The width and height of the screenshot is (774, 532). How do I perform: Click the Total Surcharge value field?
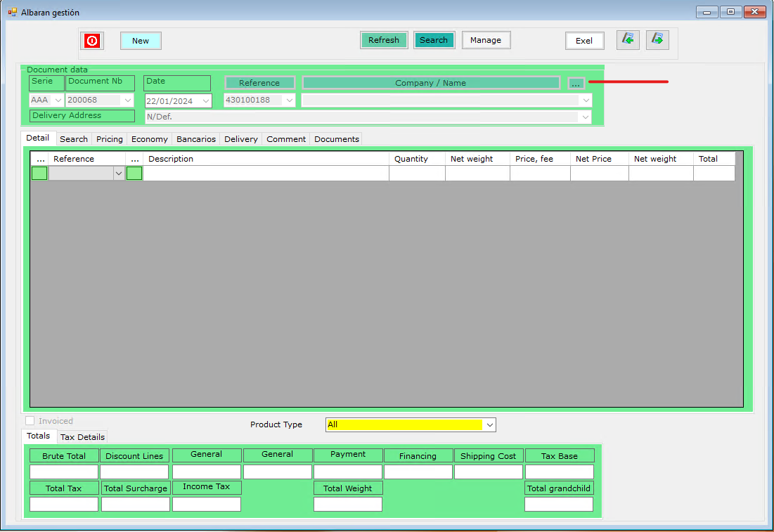[136, 504]
